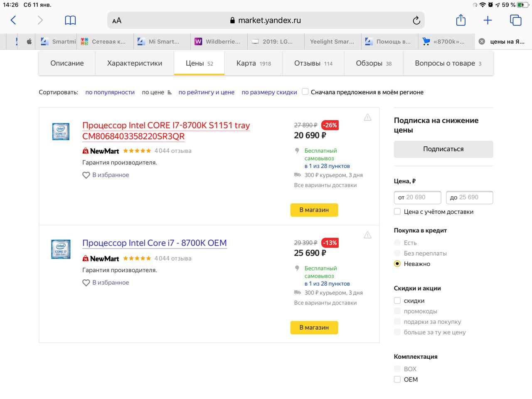This screenshot has width=532, height=399.
Task: Open the share sheet icon
Action: 461,20
